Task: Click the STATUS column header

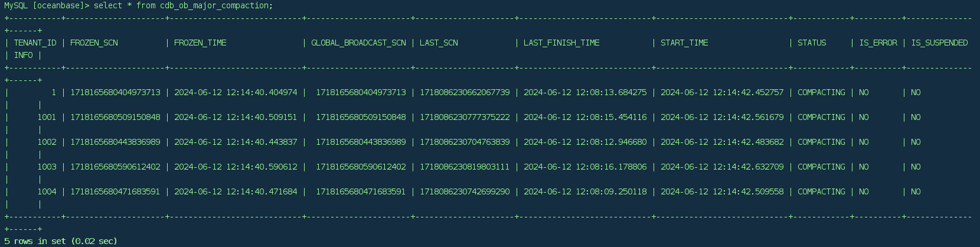Action: click(x=812, y=43)
